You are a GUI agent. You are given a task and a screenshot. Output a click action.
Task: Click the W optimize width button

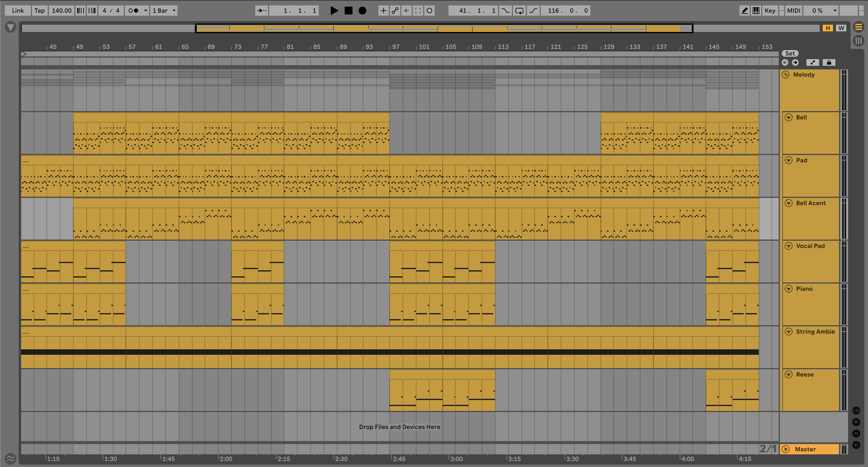point(841,28)
